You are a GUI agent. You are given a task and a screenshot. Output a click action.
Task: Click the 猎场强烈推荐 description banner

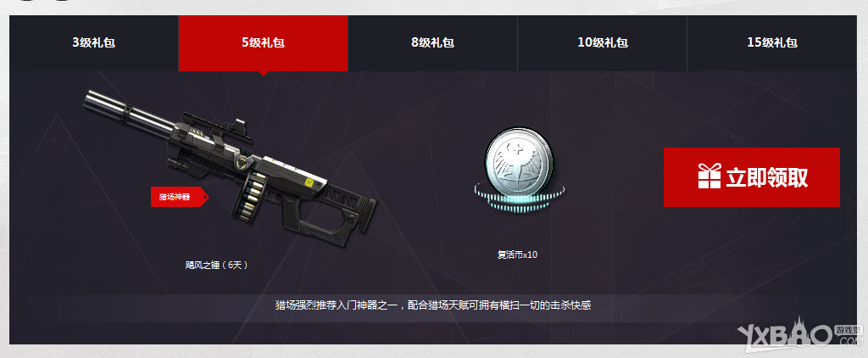(433, 305)
